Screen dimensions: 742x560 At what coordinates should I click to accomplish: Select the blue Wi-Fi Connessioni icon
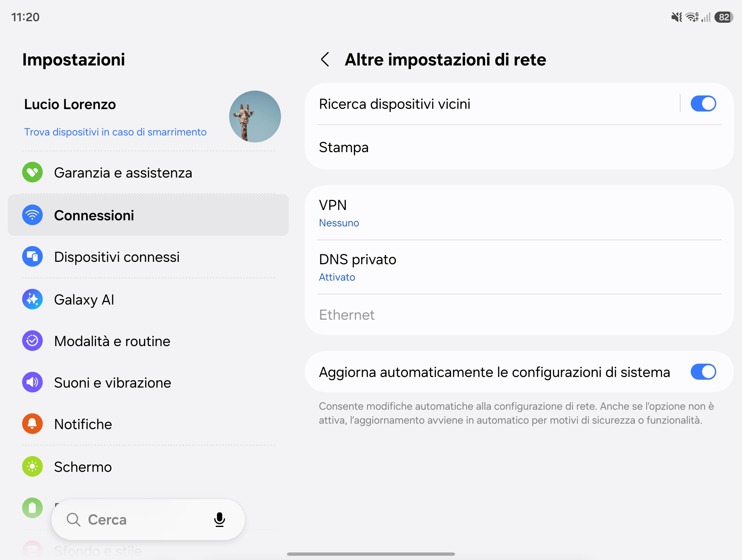(32, 215)
